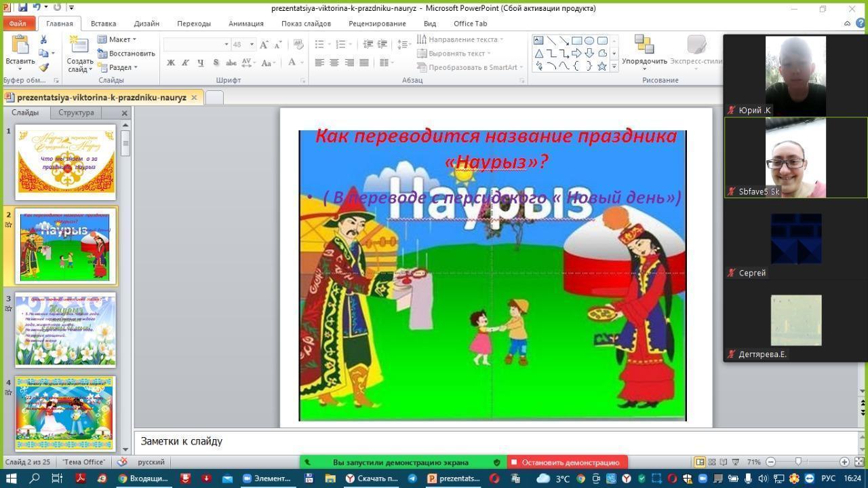Viewport: 868px width, 488px height.
Task: Select slide 3 thumbnail
Action: [x=66, y=329]
